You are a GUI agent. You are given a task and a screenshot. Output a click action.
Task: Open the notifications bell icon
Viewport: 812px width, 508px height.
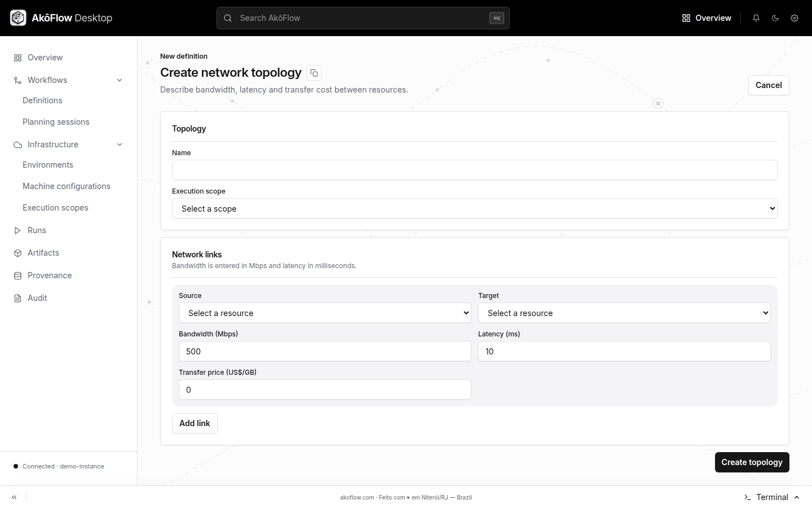pos(756,18)
